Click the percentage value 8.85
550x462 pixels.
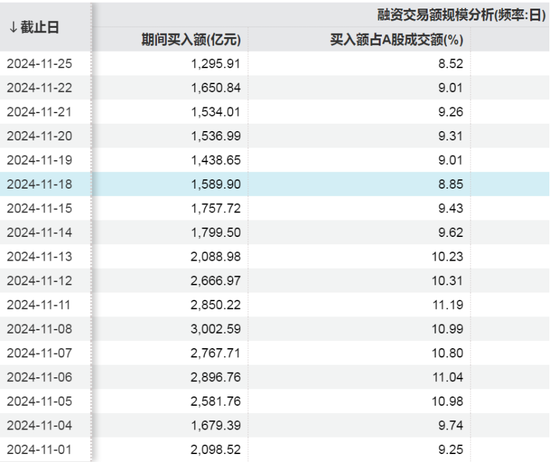[451, 184]
